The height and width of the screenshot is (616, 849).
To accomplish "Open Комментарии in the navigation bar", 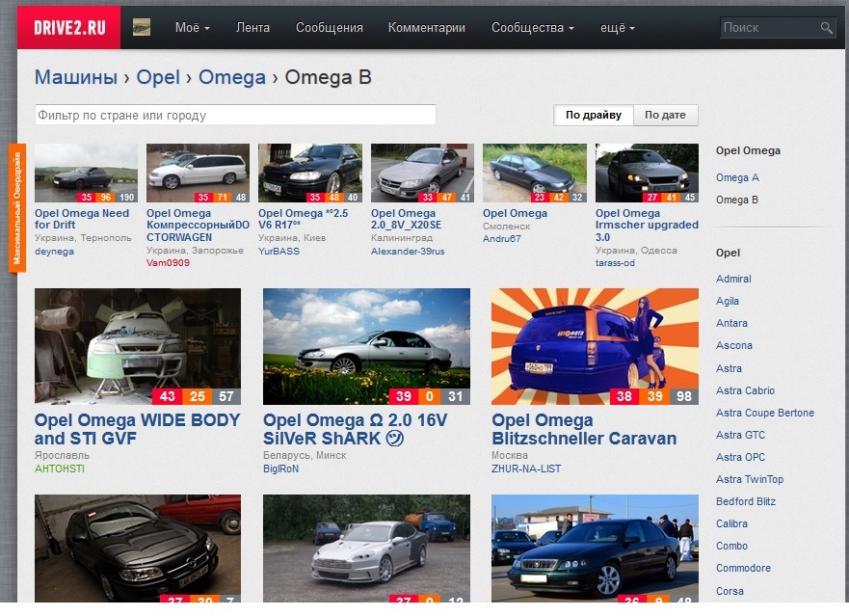I will pos(427,28).
